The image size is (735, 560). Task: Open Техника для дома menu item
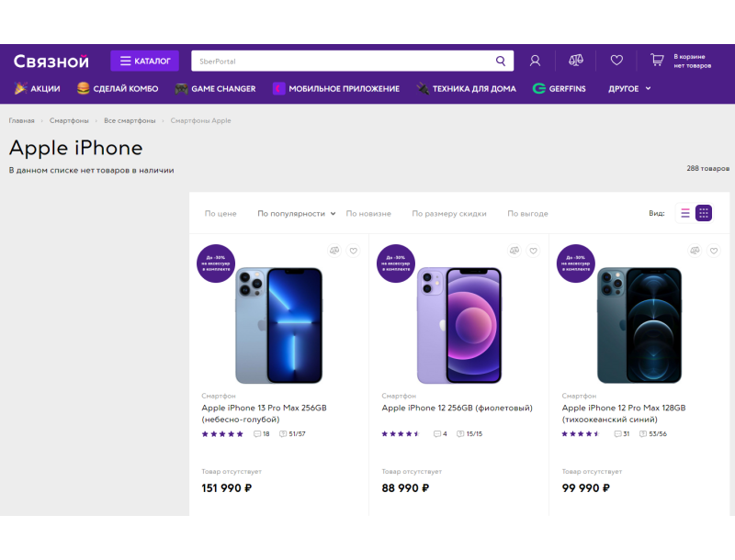461,89
